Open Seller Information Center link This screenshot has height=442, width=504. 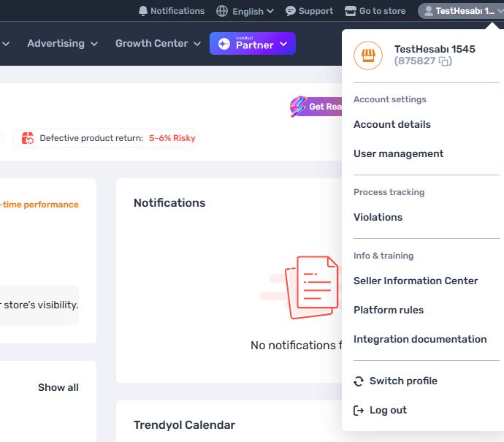(x=416, y=281)
